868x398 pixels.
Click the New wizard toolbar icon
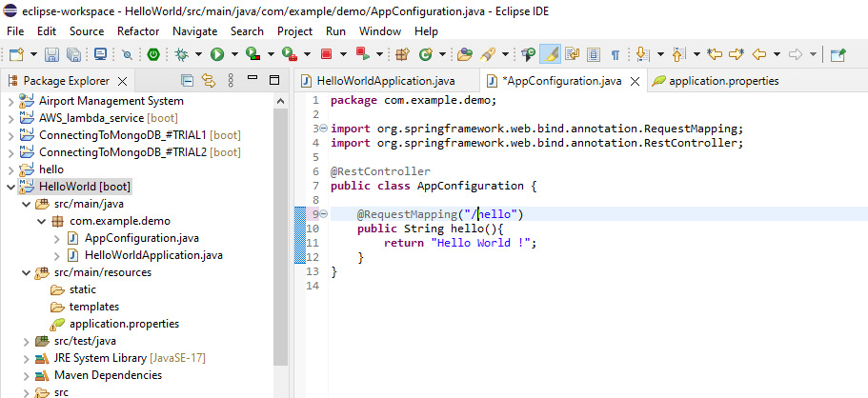(17, 54)
